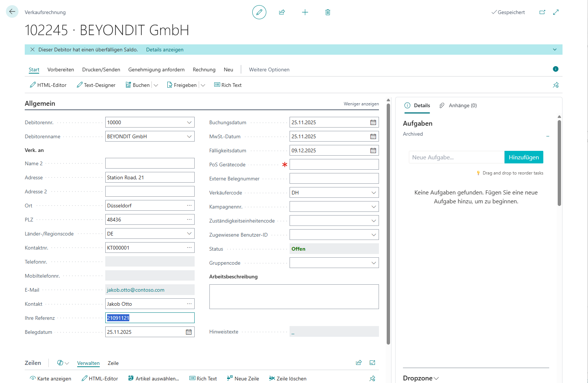Open calendar picker for Buchungsdatum
Viewport: 588px width, 383px height.
point(373,122)
